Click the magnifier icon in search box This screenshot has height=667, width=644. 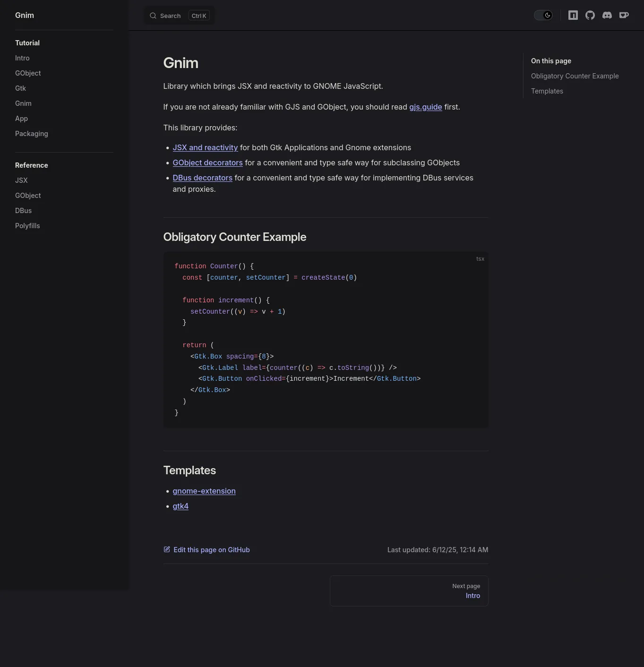(x=153, y=16)
